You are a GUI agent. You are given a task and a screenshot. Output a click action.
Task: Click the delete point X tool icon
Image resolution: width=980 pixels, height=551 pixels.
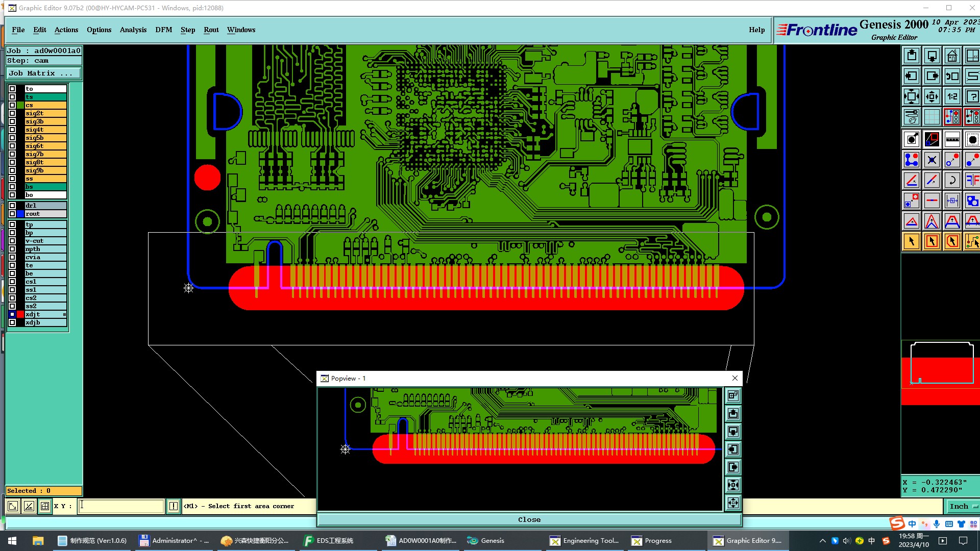pyautogui.click(x=932, y=160)
